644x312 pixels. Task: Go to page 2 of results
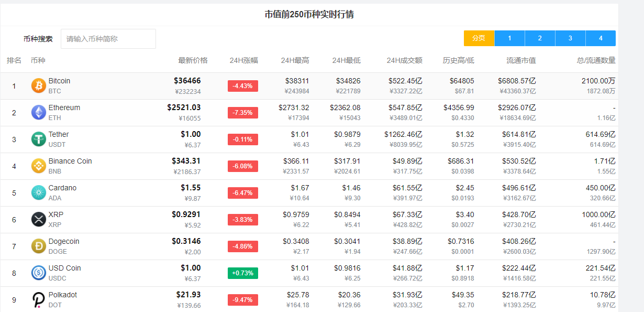pyautogui.click(x=540, y=38)
